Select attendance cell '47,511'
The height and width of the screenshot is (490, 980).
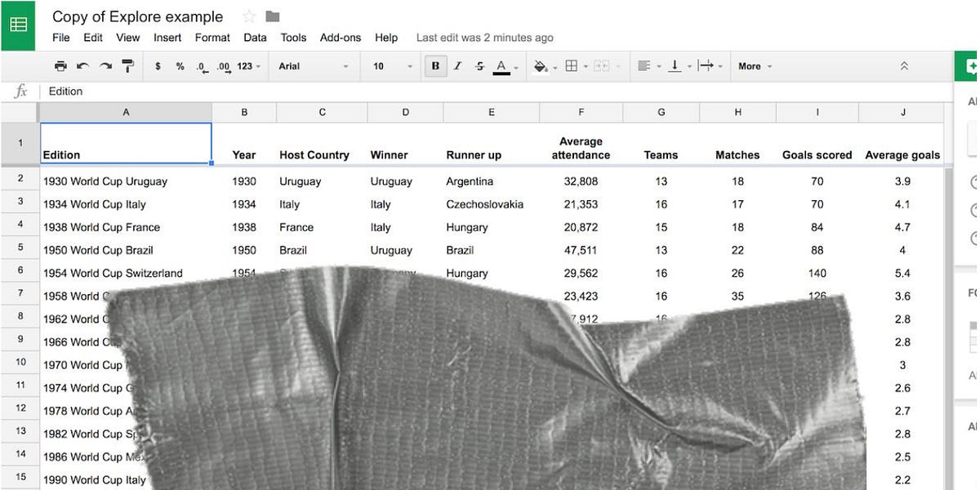581,250
